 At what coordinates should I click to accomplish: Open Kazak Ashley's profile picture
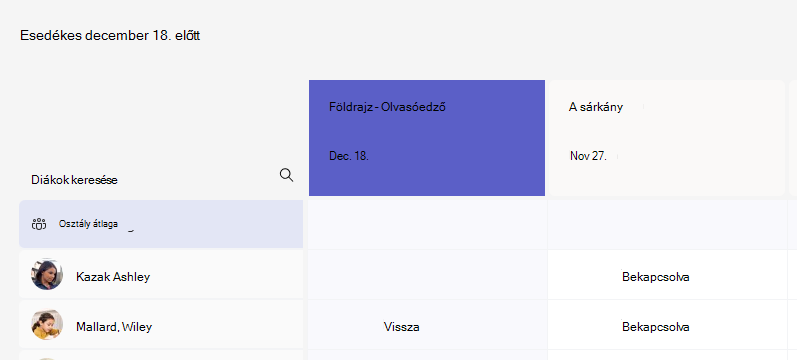[47, 275]
